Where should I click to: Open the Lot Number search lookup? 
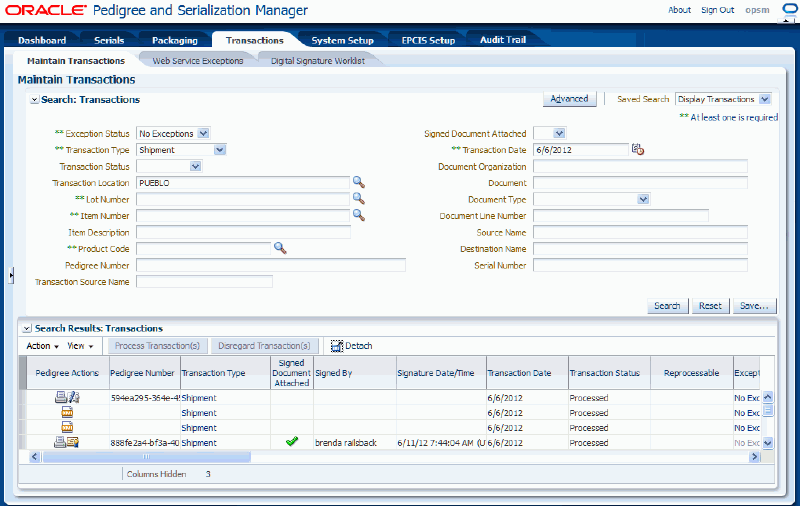pyautogui.click(x=359, y=198)
